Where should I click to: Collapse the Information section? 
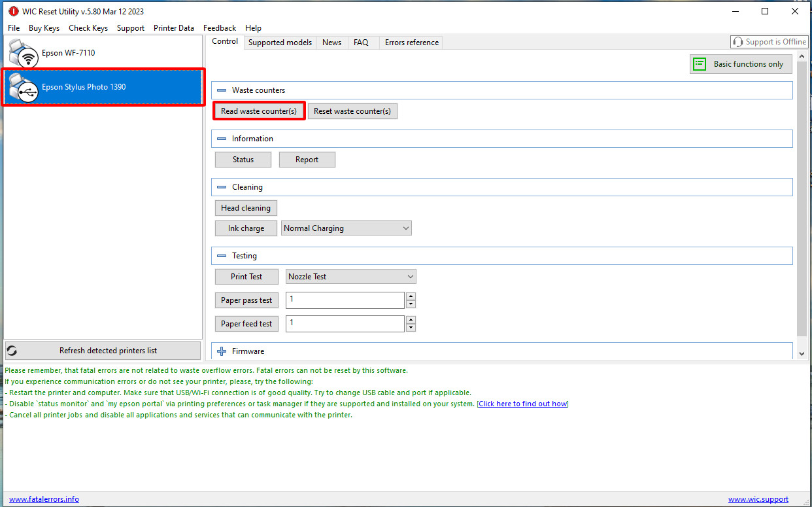[222, 139]
